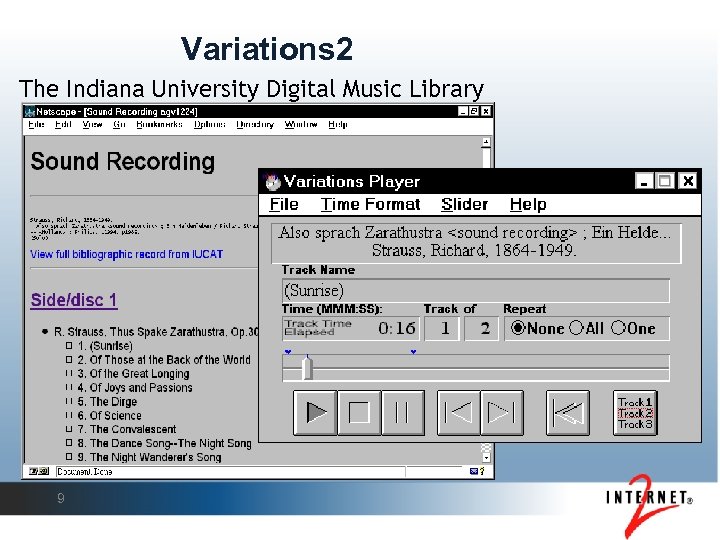Skip to the previous track in player
Screen dimensions: 720x540
pos(459,412)
